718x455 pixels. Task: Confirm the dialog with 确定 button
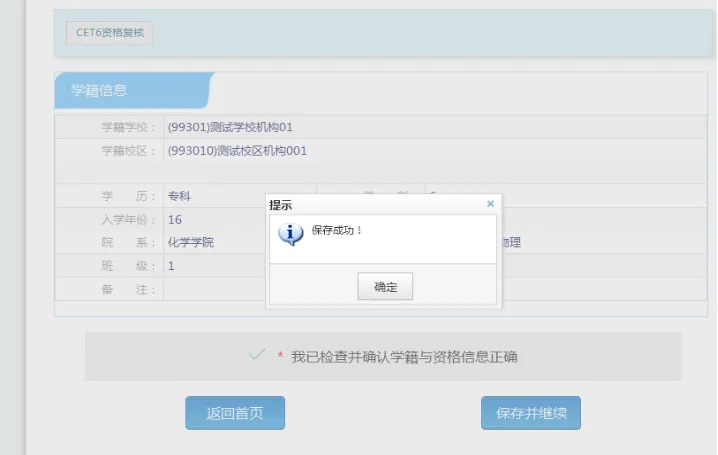(x=385, y=287)
